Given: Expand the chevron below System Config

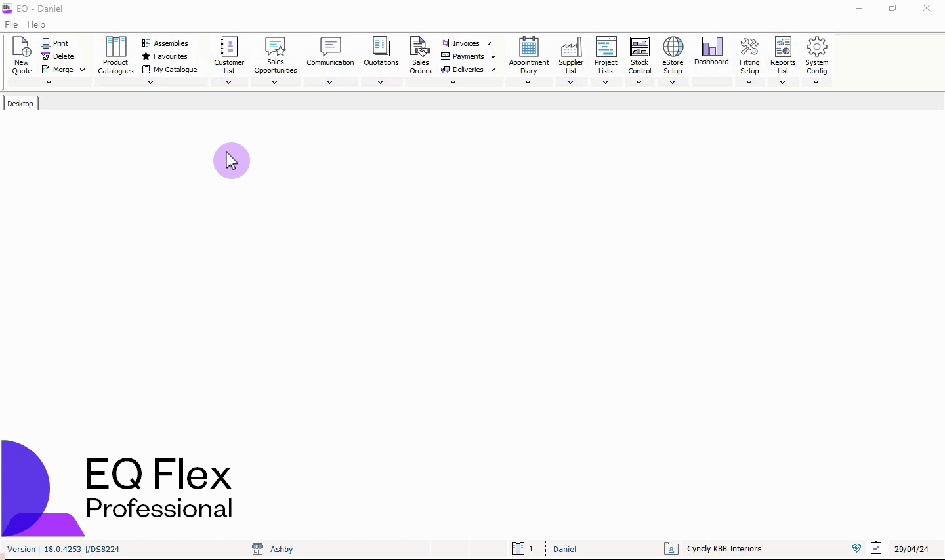Looking at the screenshot, I should coord(816,82).
